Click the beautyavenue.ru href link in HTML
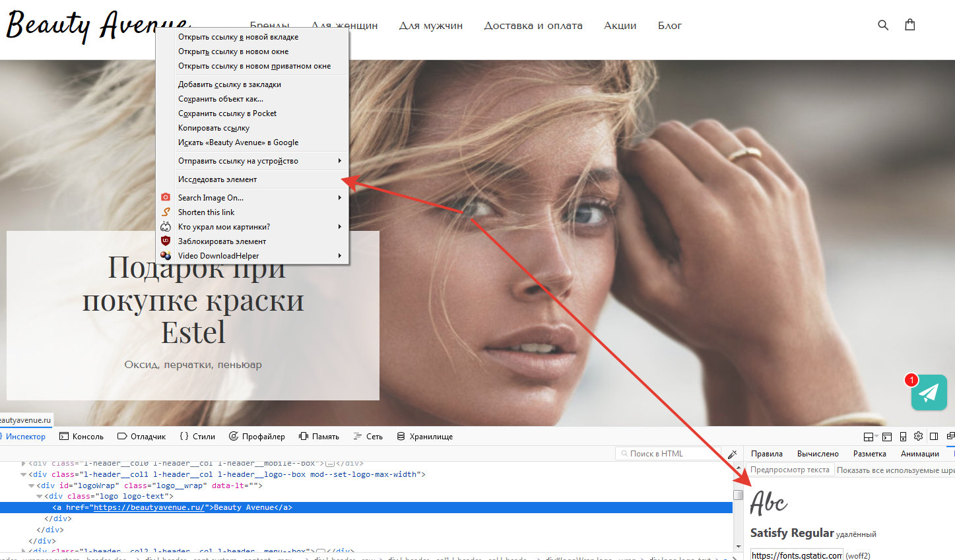The width and height of the screenshot is (955, 560). (x=148, y=507)
